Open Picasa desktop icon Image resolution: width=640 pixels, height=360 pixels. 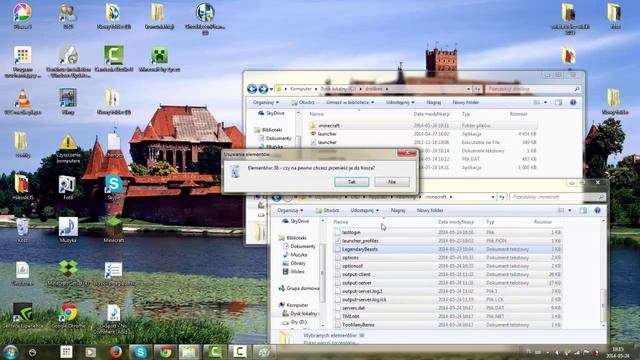[x=22, y=16]
